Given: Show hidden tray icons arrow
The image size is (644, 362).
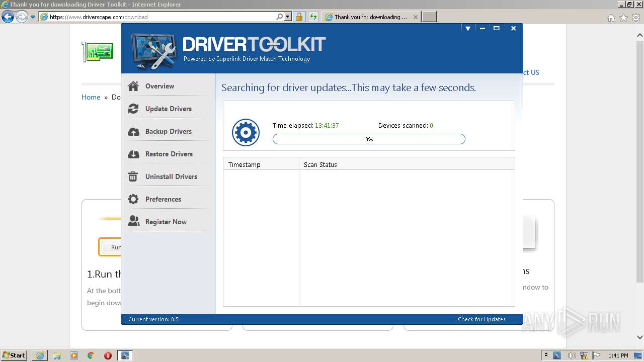Looking at the screenshot, I should click(x=546, y=355).
